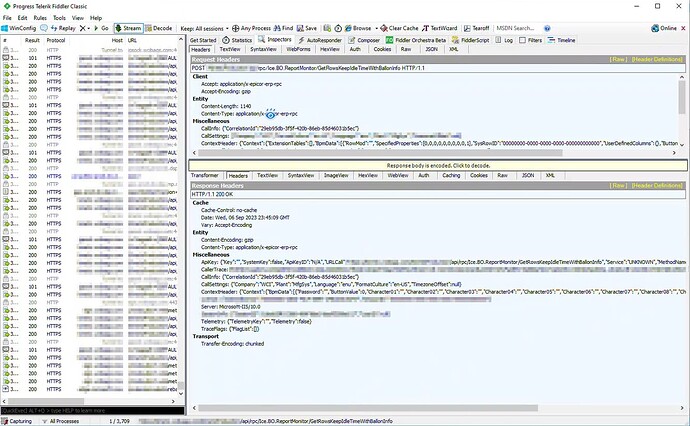This screenshot has width=690, height=426.
Task: Click the Content-Length: 1140 header
Action: pyautogui.click(x=226, y=106)
